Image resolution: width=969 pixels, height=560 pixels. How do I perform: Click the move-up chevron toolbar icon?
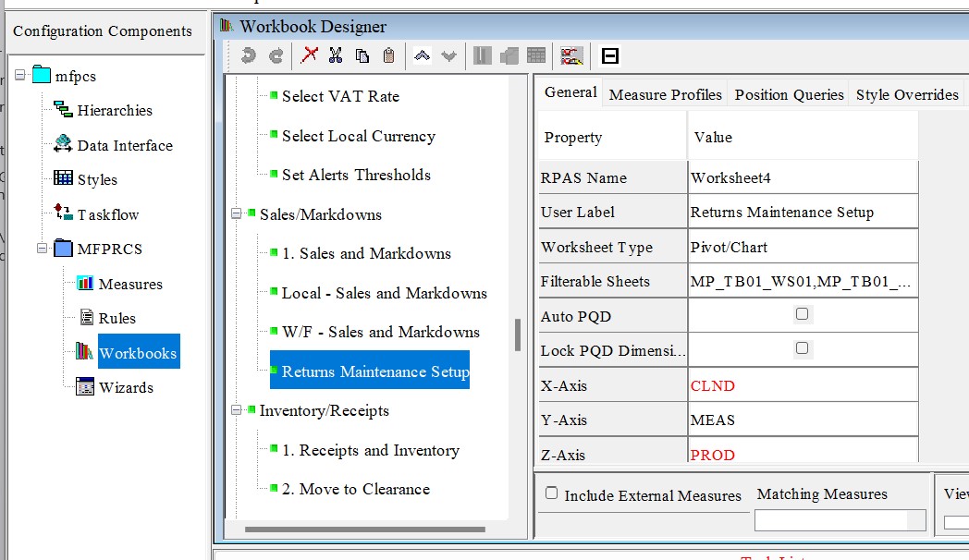[423, 55]
